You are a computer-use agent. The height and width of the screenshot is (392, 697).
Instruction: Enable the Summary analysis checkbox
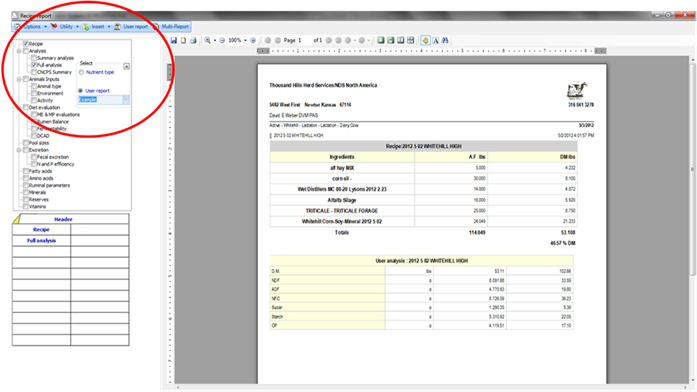point(34,58)
